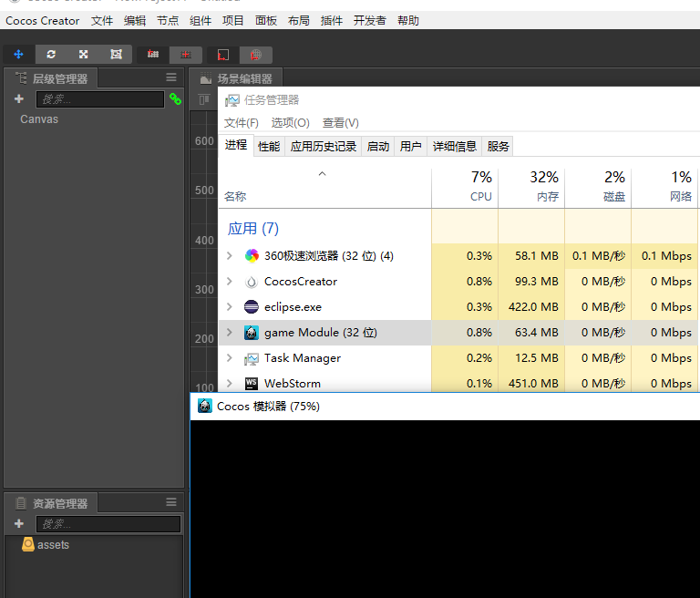The width and height of the screenshot is (700, 598).
Task: Click the hierarchy search field
Action: [100, 99]
